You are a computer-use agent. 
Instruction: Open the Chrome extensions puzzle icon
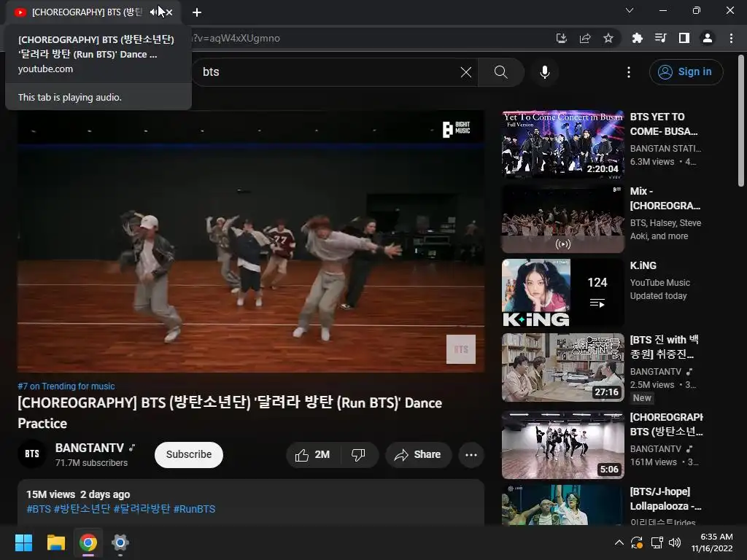(x=637, y=39)
